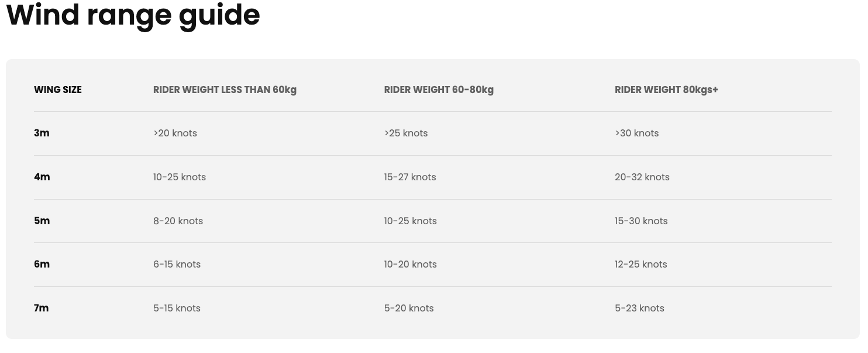The image size is (868, 353).
Task: Click the 12-25 knots cell
Action: click(x=641, y=264)
